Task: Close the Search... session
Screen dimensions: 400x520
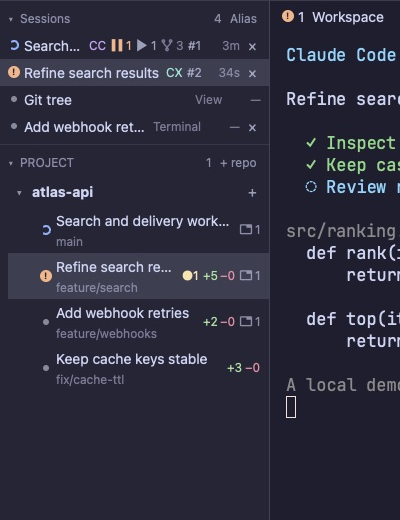Action: (x=252, y=46)
